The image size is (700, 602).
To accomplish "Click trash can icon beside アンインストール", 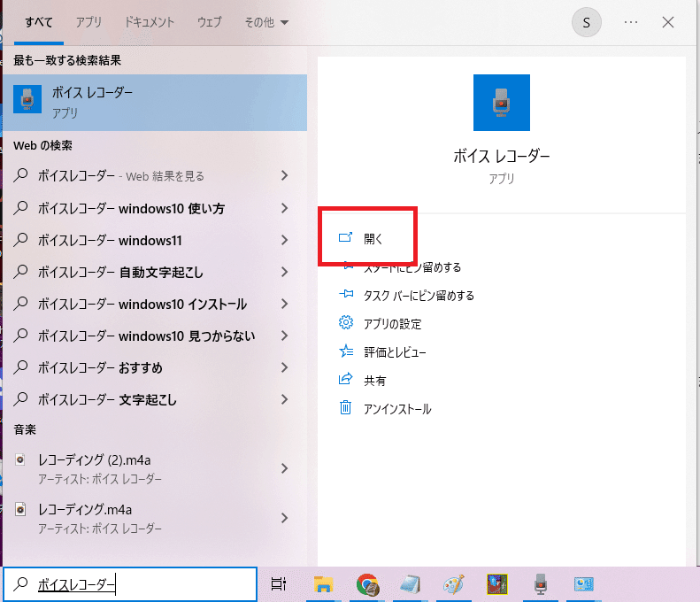I will pos(345,407).
